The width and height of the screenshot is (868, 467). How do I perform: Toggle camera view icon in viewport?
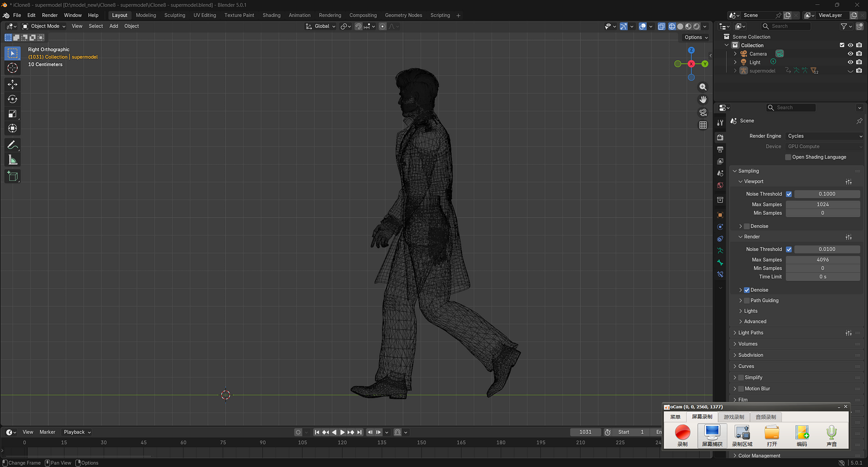pyautogui.click(x=703, y=112)
